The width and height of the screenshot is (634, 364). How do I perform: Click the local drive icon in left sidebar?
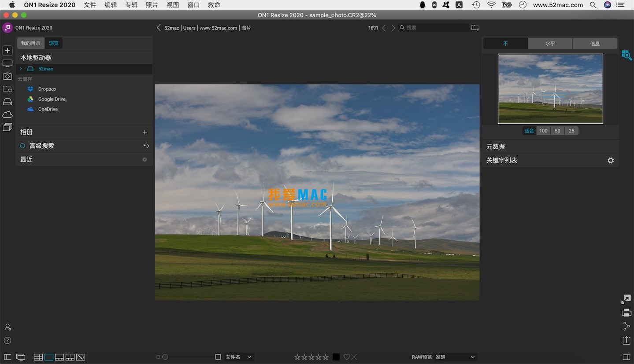tap(7, 102)
